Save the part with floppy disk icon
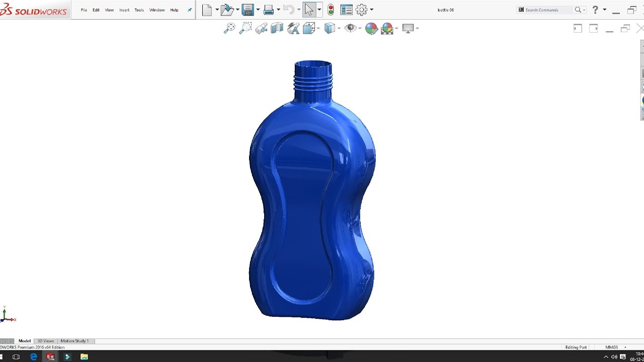The width and height of the screenshot is (644, 362). [x=247, y=10]
